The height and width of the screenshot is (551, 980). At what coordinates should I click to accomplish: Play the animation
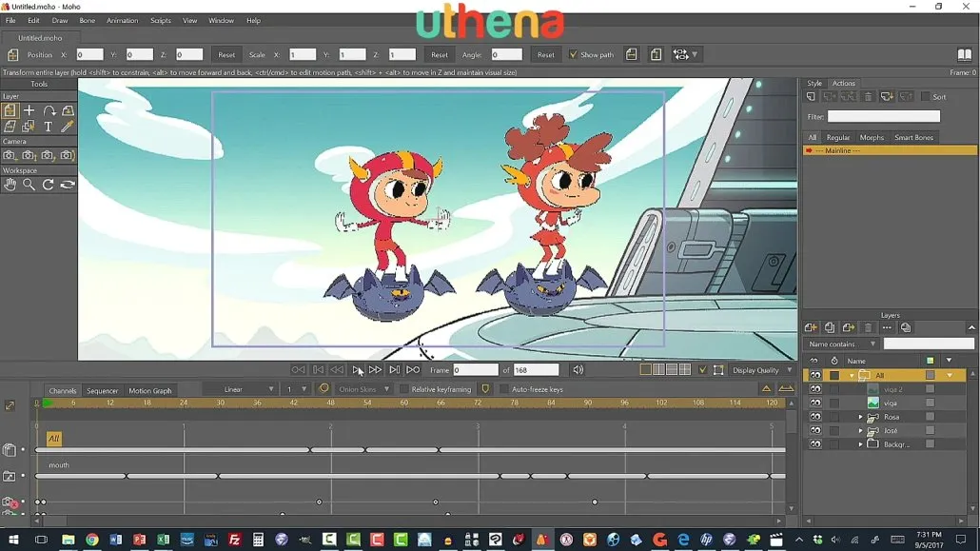click(x=356, y=369)
